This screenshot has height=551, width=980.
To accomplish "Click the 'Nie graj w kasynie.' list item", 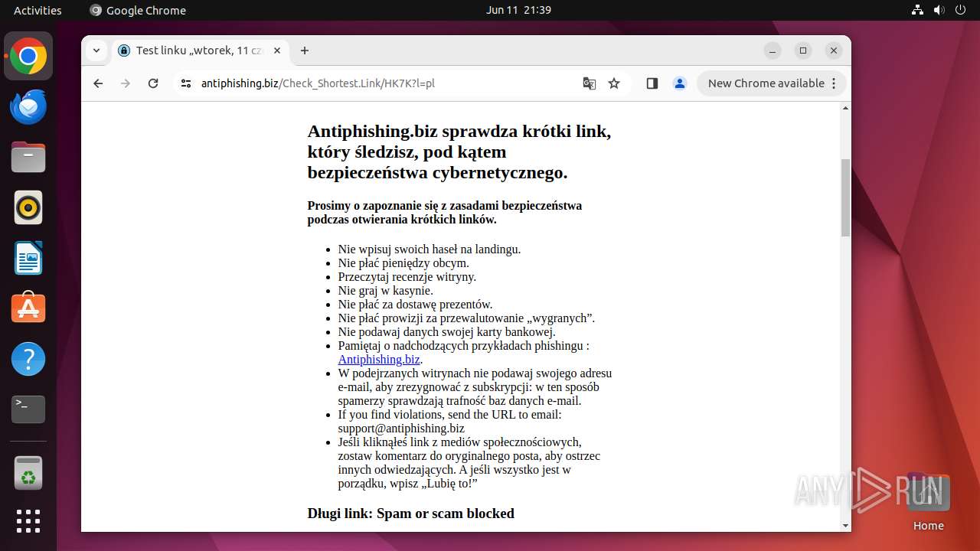I will pos(386,291).
